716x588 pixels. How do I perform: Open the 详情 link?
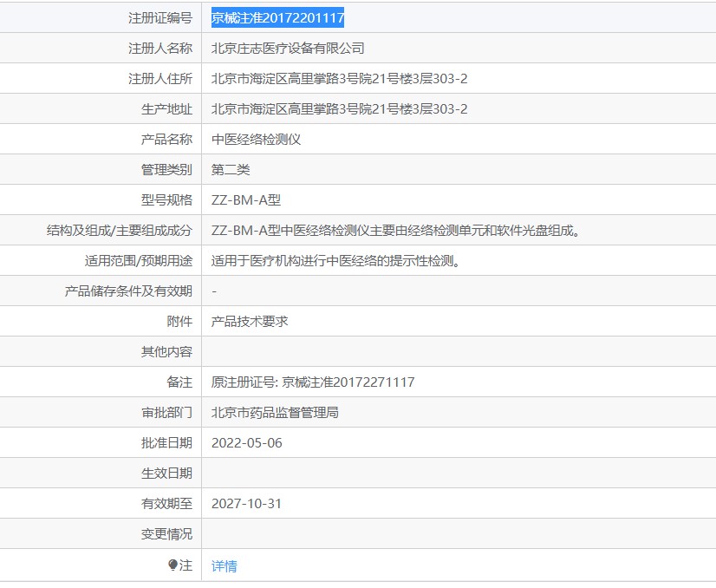click(x=225, y=566)
